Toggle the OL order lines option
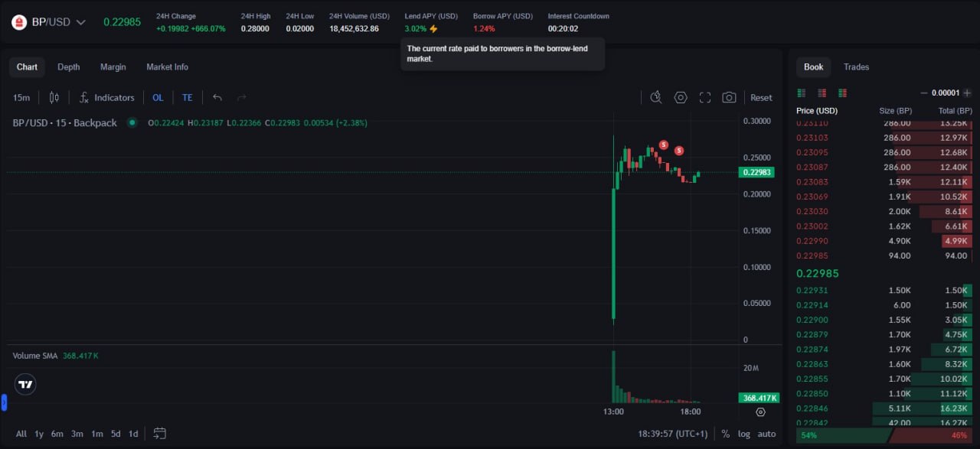 (158, 98)
